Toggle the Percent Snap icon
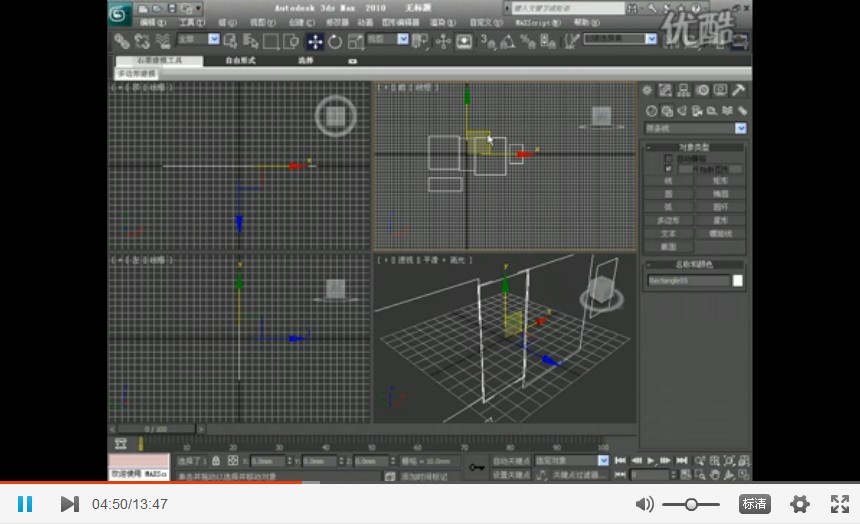The image size is (860, 524). [527, 42]
